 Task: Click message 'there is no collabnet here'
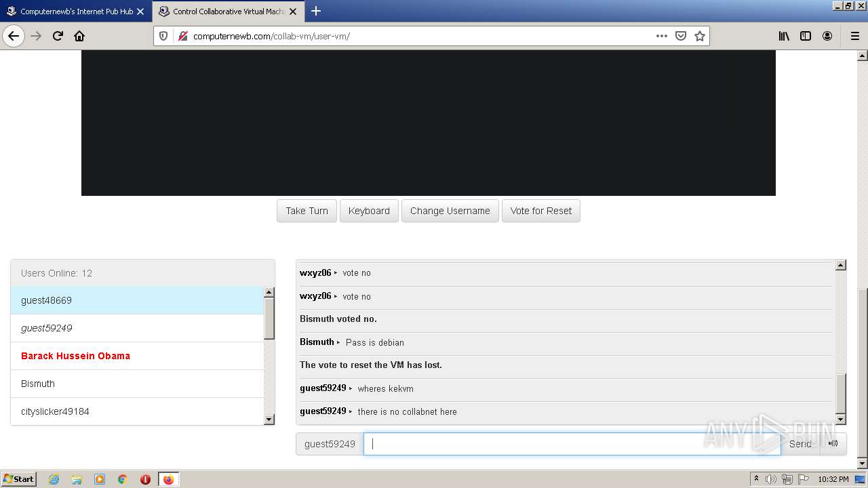(407, 411)
